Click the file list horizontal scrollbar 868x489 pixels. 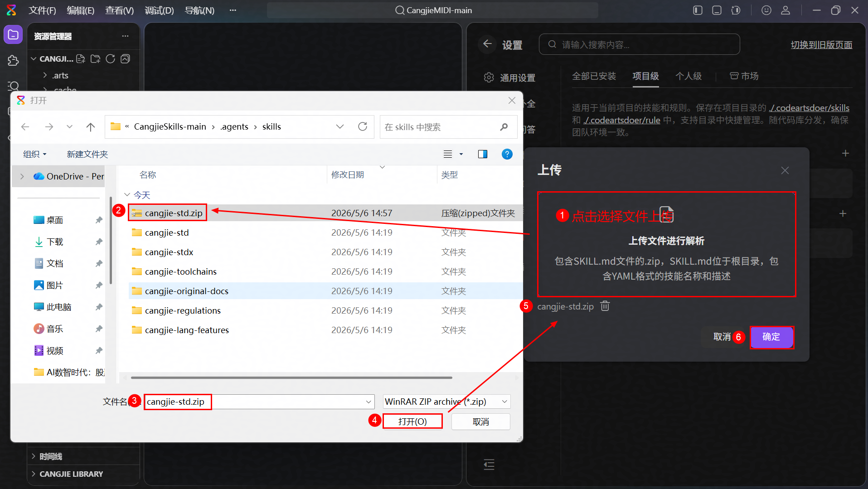[x=291, y=377]
